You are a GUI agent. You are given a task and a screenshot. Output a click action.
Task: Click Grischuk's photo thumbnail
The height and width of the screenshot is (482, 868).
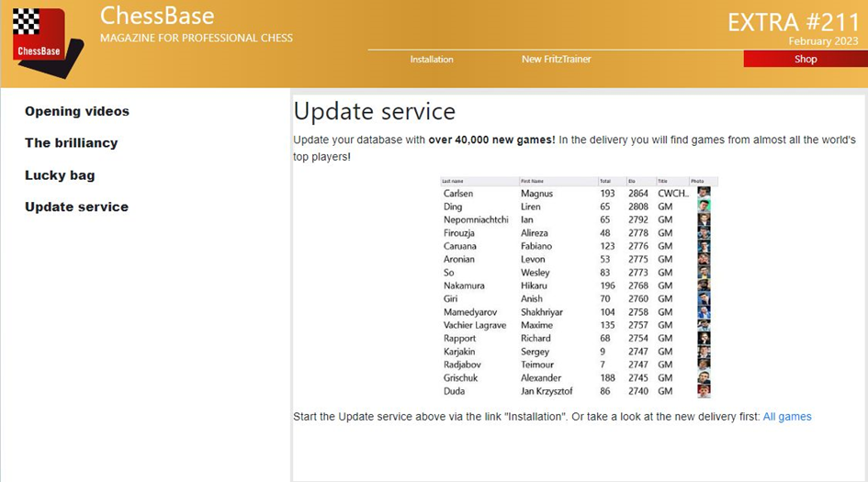[704, 378]
